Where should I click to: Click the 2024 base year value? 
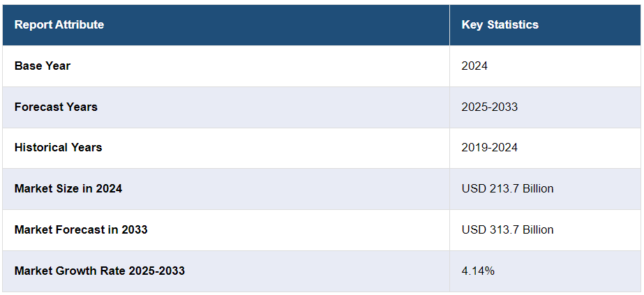pos(474,66)
